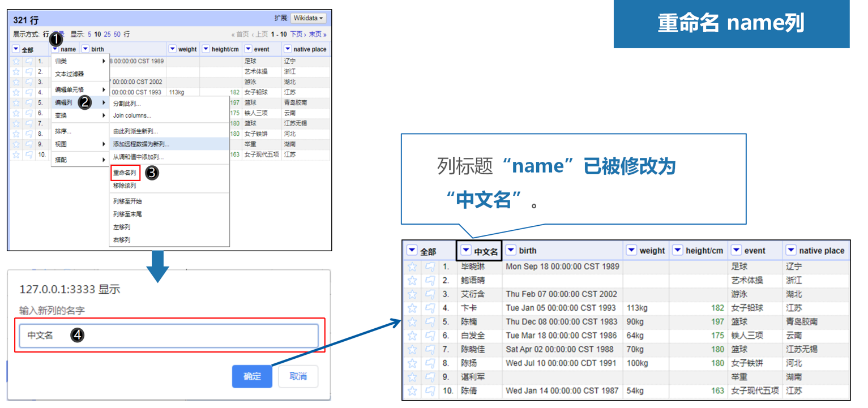
Task: Open the 归类 submenu
Action: [80, 61]
